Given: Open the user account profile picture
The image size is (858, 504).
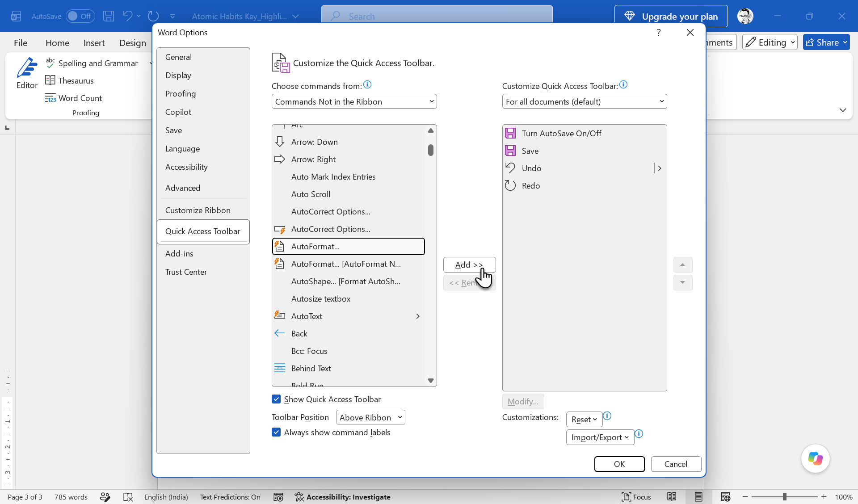Looking at the screenshot, I should 745,16.
